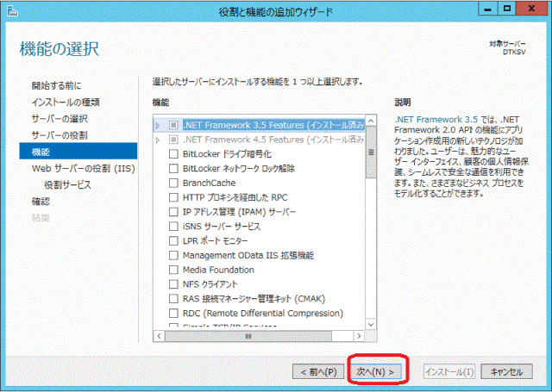This screenshot has width=552, height=392.
Task: Tick the Media Foundation checkbox
Action: point(173,270)
